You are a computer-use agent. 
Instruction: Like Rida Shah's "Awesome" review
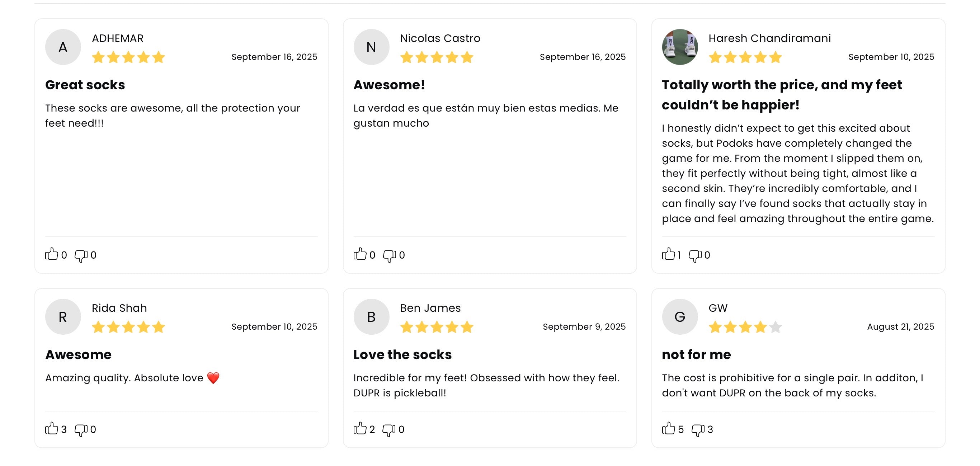click(52, 428)
